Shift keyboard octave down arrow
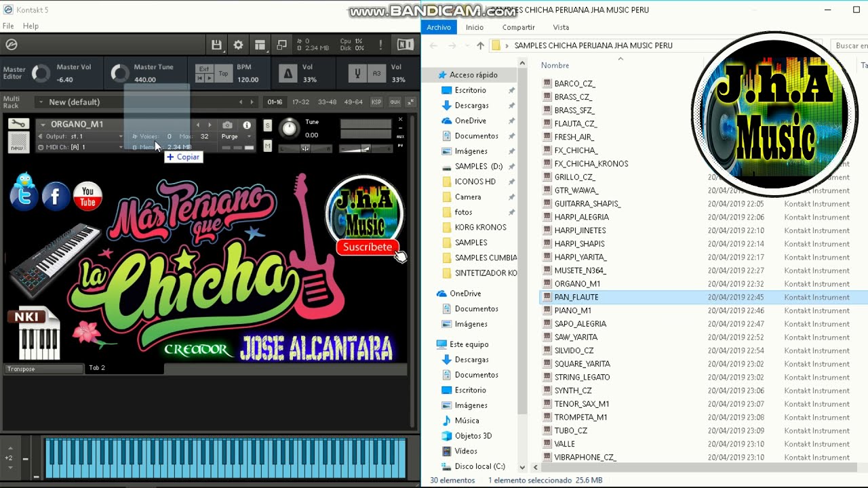This screenshot has width=868, height=488. (x=9, y=468)
